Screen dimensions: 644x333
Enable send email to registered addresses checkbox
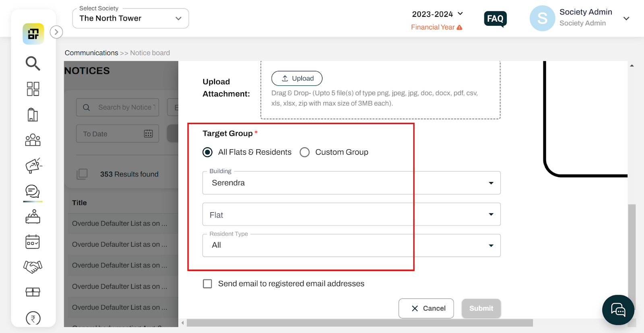point(207,284)
